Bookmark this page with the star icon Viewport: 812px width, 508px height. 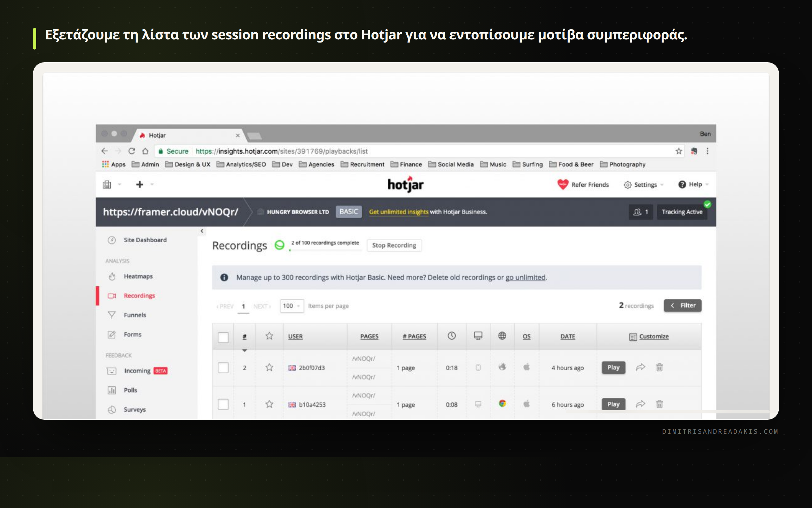[679, 151]
